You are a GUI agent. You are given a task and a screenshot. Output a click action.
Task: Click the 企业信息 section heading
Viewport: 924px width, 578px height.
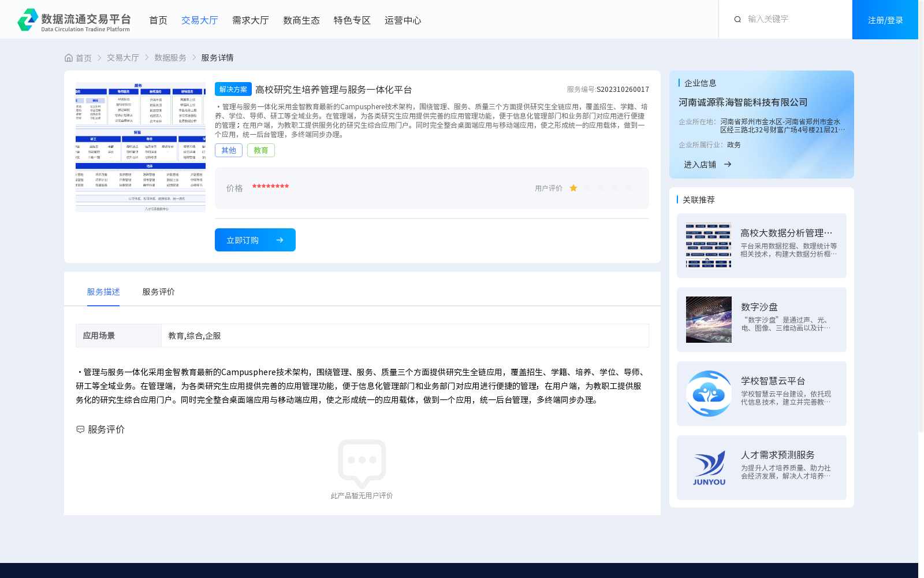coord(701,83)
